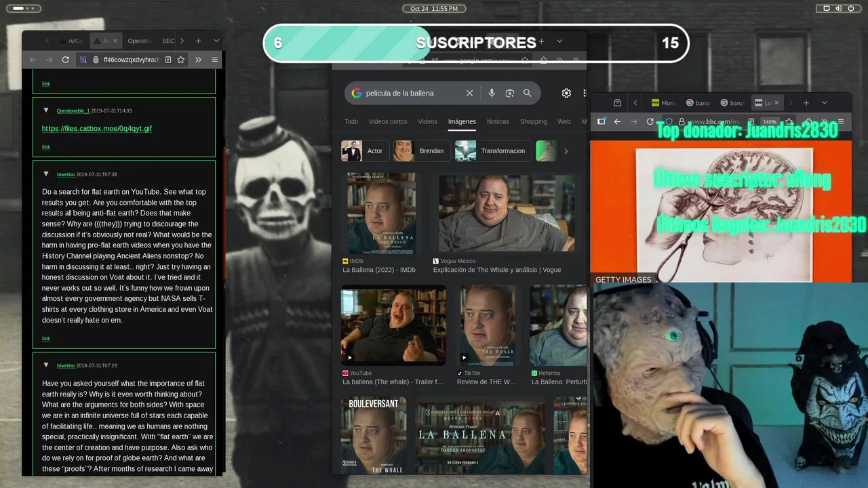The width and height of the screenshot is (868, 488).
Task: Toggle reader view in onion browser
Action: pyautogui.click(x=168, y=60)
